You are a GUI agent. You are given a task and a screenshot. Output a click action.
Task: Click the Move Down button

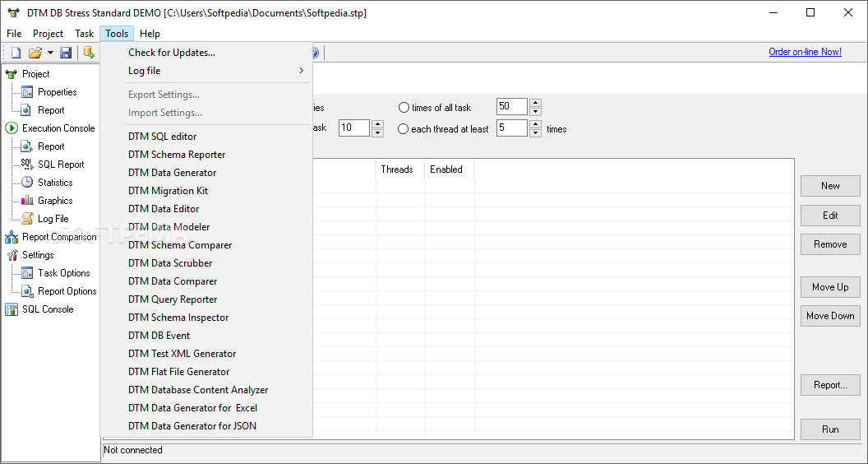click(830, 316)
